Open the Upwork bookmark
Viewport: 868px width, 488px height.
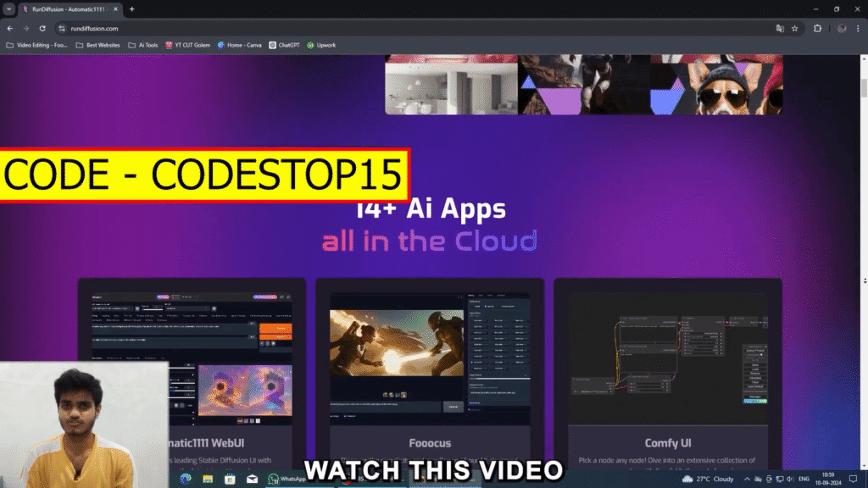[x=321, y=46]
